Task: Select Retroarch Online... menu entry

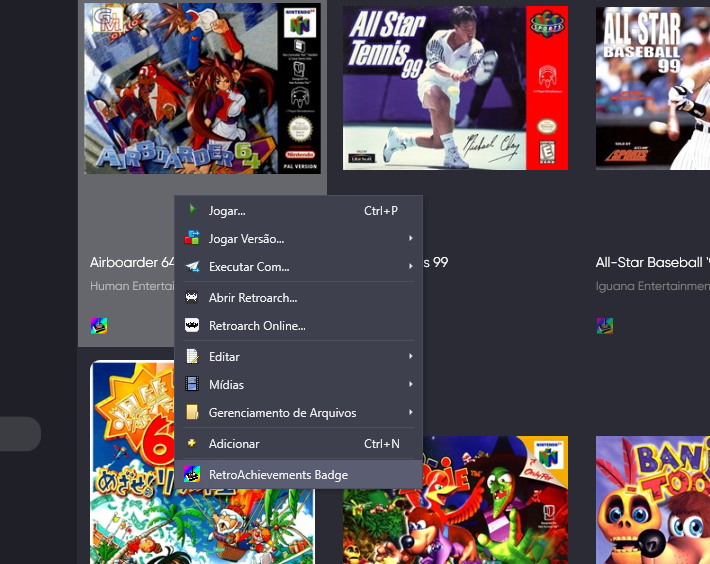Action: coord(298,326)
